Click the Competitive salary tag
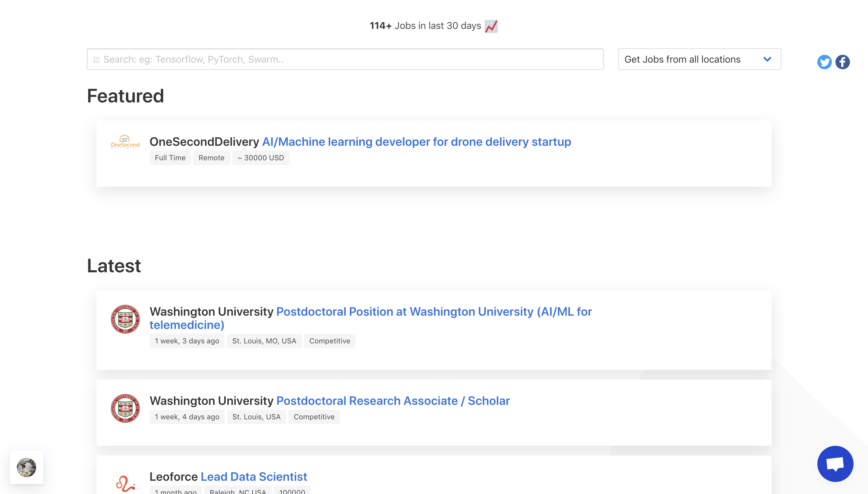Screen dimensions: 868x494 (329, 341)
